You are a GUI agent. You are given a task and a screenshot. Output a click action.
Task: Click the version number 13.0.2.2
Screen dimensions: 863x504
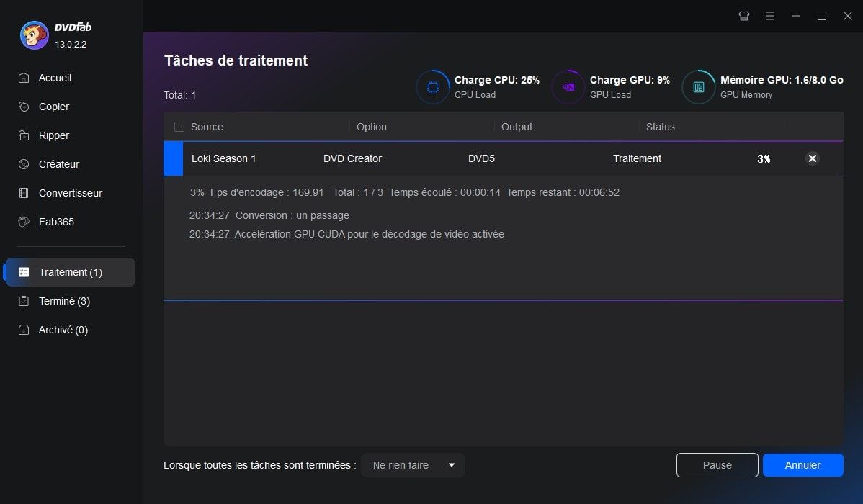point(71,45)
